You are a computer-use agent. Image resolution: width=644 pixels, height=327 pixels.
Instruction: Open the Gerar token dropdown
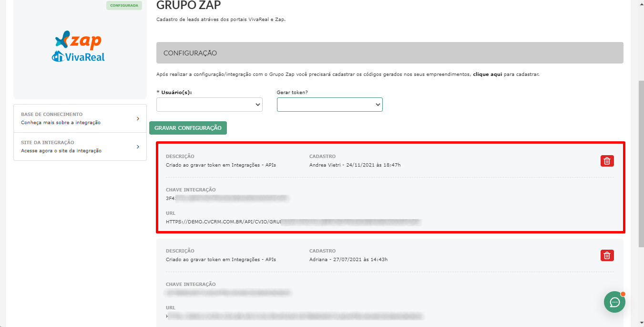[x=329, y=105]
